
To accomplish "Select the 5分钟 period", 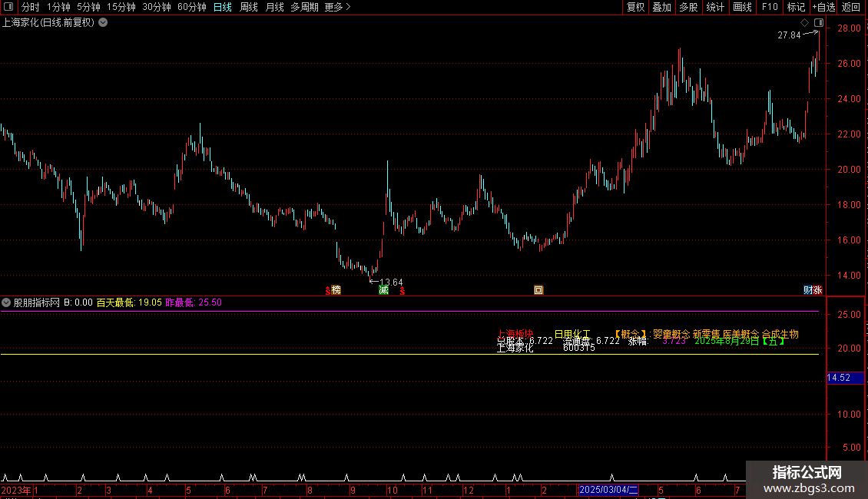I will click(88, 7).
